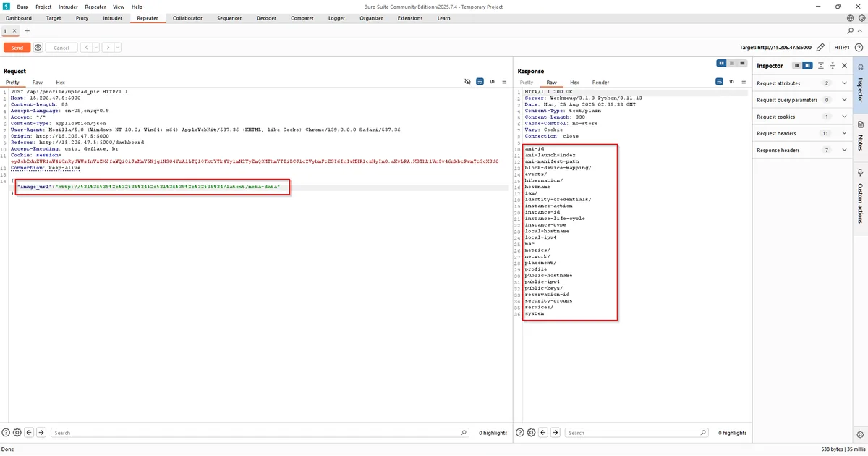The image size is (868, 456).
Task: Go back in request history
Action: 86,48
